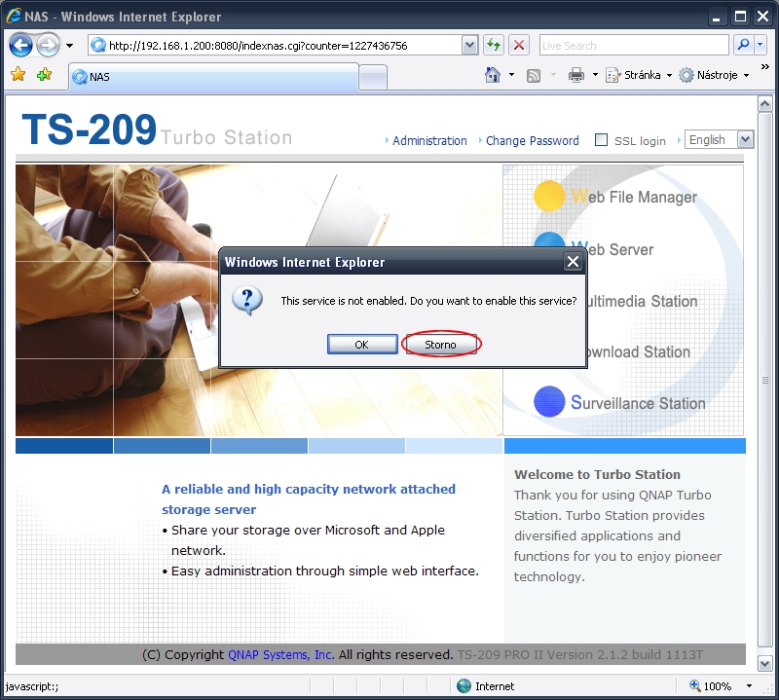
Task: Open the Favorites star icon
Action: coord(19,75)
